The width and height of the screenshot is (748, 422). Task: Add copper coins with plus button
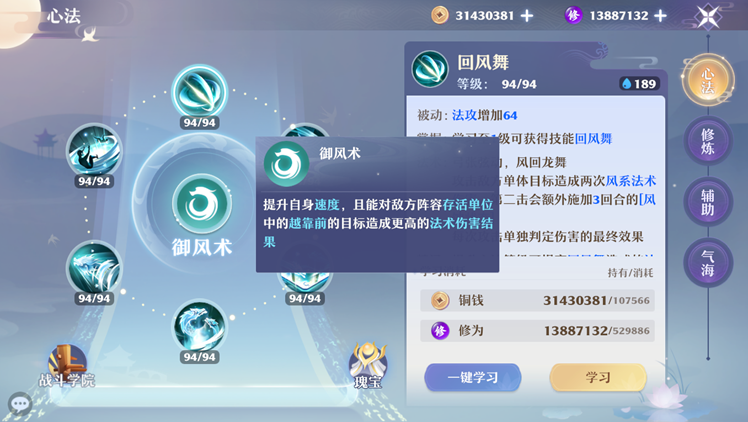tap(527, 16)
